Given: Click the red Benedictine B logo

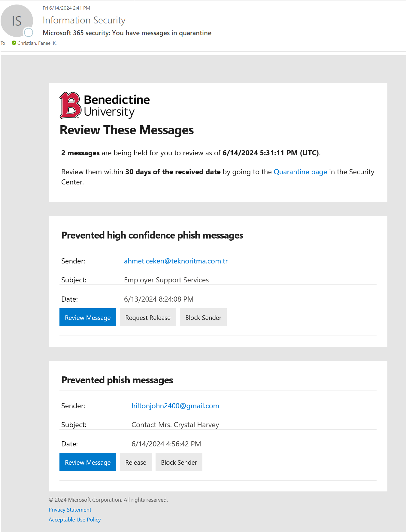Looking at the screenshot, I should (70, 105).
